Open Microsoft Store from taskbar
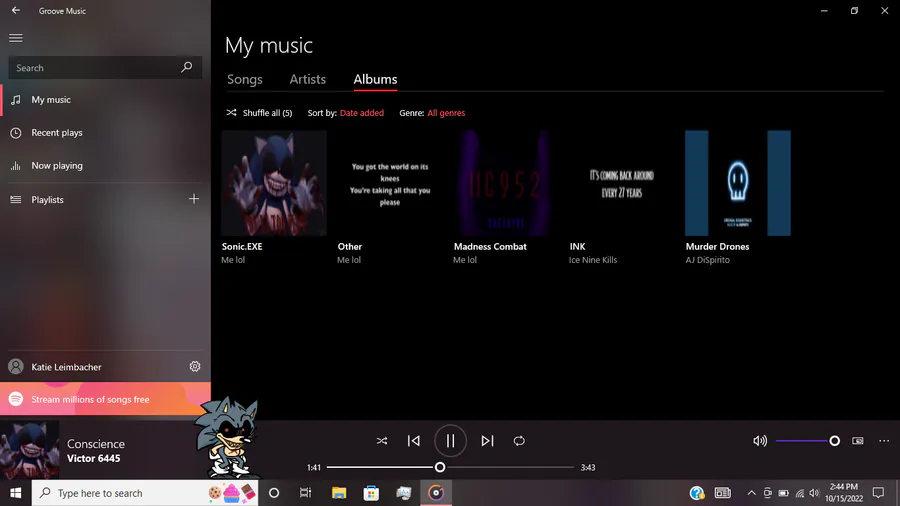 pyautogui.click(x=371, y=493)
